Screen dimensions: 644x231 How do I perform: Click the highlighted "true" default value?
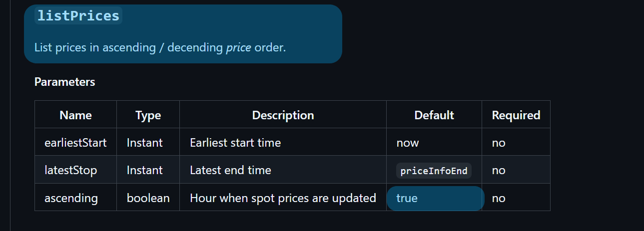point(407,198)
